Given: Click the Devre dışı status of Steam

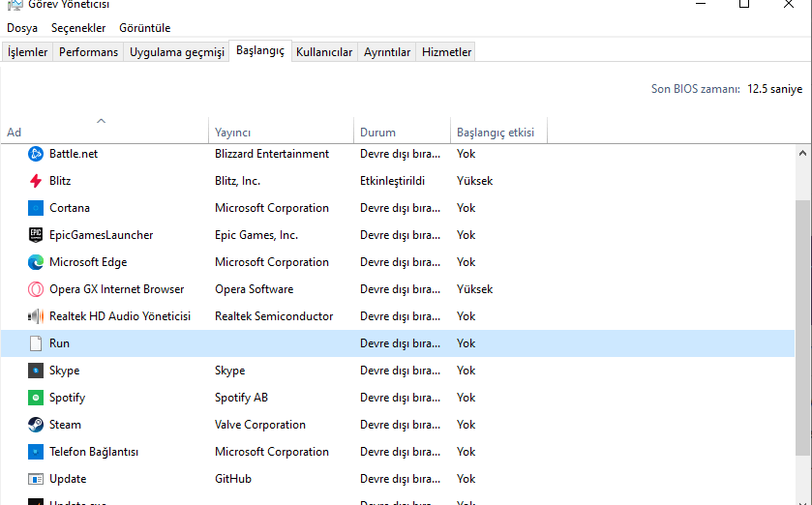Looking at the screenshot, I should (x=400, y=425).
